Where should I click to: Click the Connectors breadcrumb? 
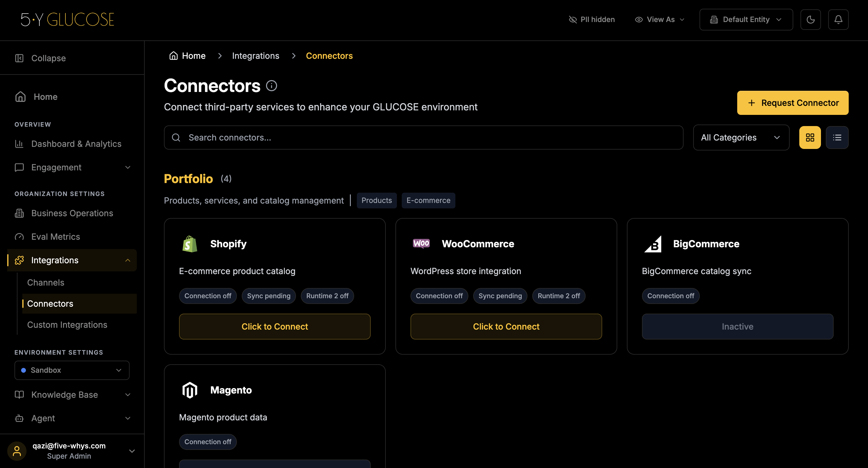click(329, 55)
